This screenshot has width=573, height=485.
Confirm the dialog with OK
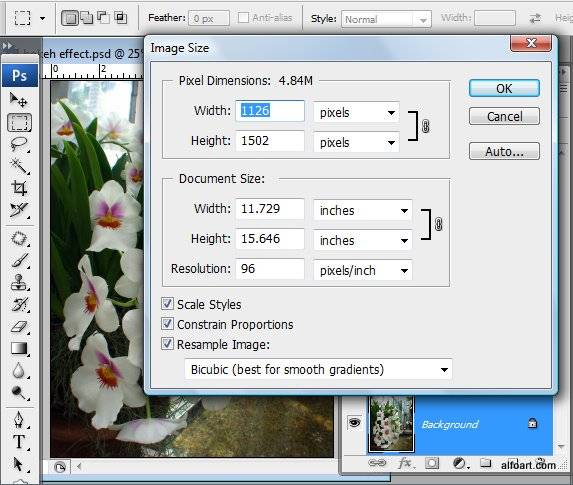504,88
